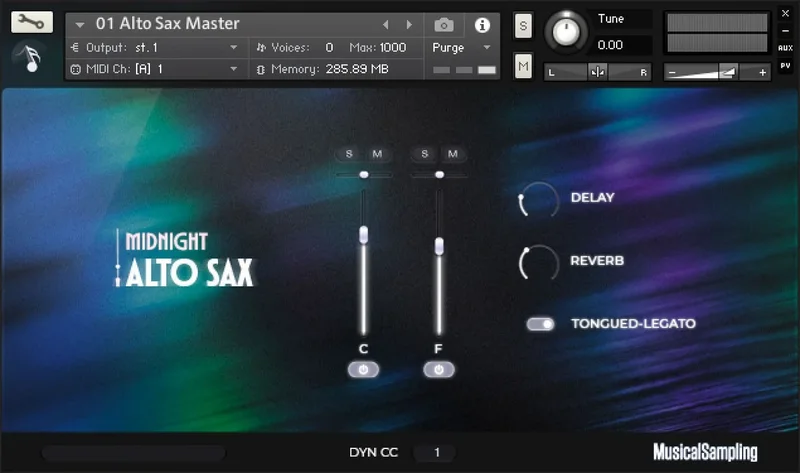Click the Reverb knob
The height and width of the screenshot is (473, 800).
(x=538, y=263)
